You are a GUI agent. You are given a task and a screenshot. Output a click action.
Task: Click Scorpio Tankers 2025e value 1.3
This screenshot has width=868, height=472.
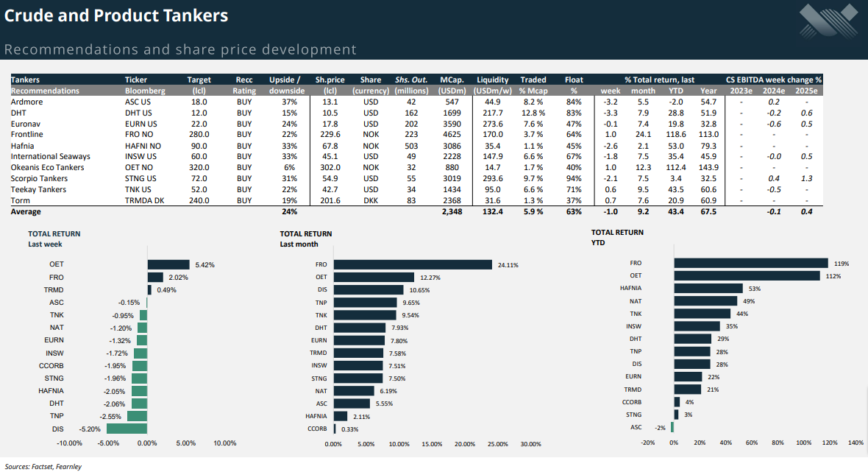[x=806, y=178]
